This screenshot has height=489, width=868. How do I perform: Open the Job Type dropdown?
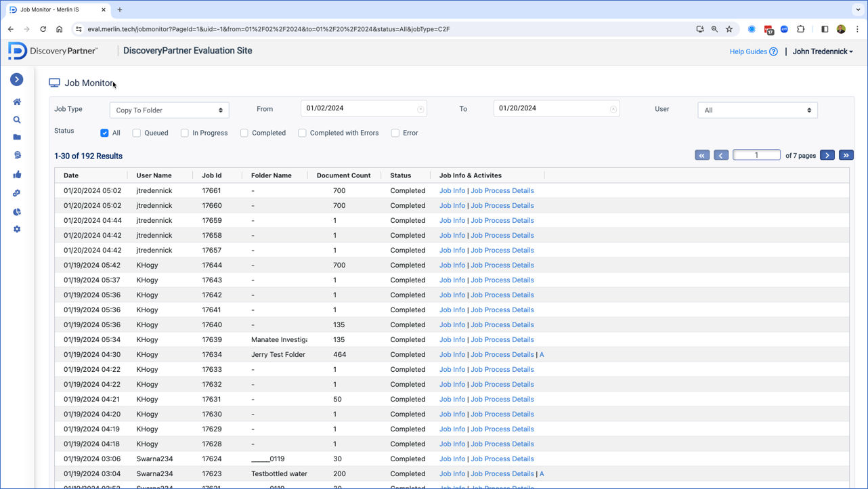click(x=169, y=110)
